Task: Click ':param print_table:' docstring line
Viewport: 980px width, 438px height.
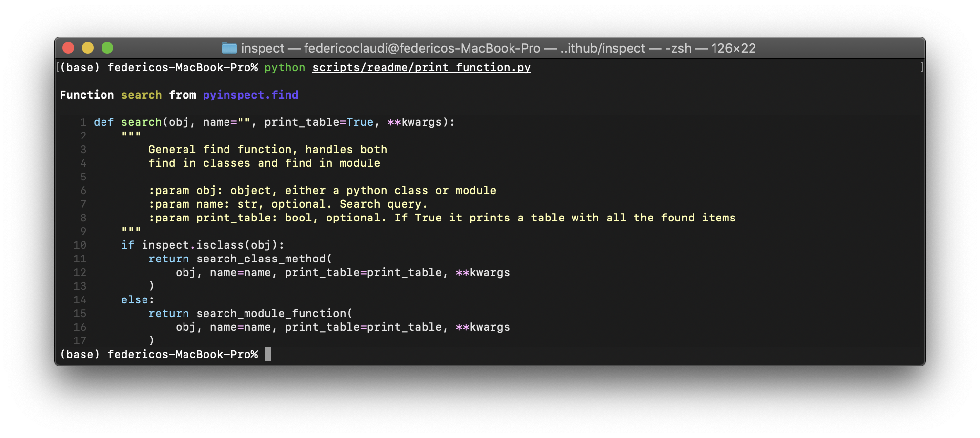Action: point(442,218)
